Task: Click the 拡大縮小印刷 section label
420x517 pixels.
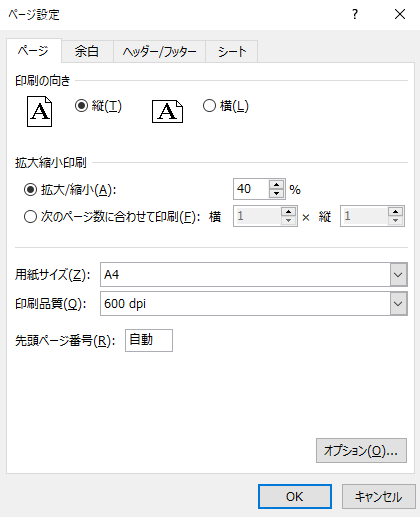Action: pos(51,163)
